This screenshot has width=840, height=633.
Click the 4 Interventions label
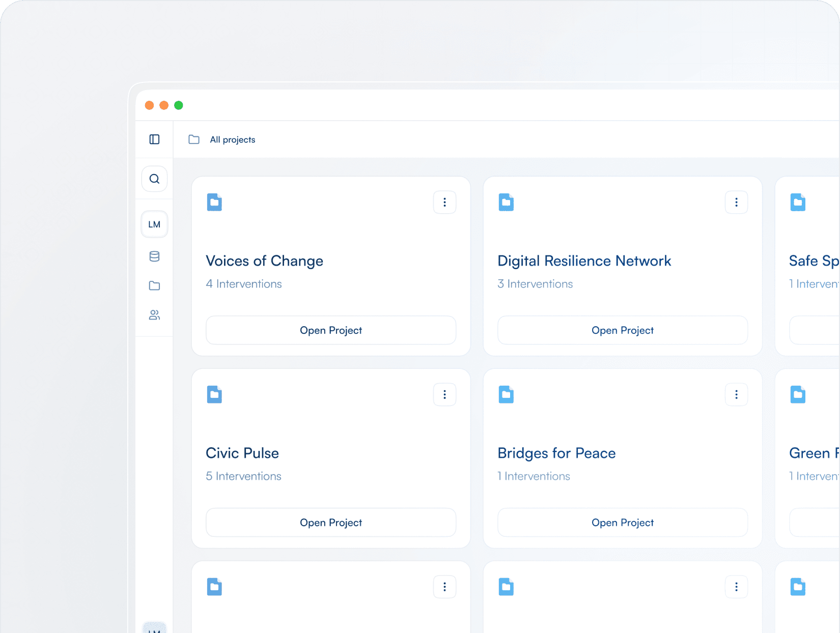click(x=244, y=284)
